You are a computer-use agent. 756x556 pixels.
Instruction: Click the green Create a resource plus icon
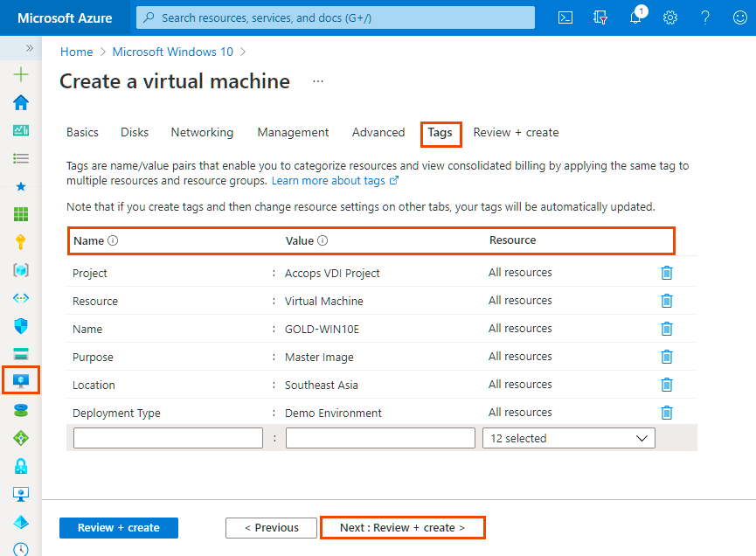coord(21,74)
